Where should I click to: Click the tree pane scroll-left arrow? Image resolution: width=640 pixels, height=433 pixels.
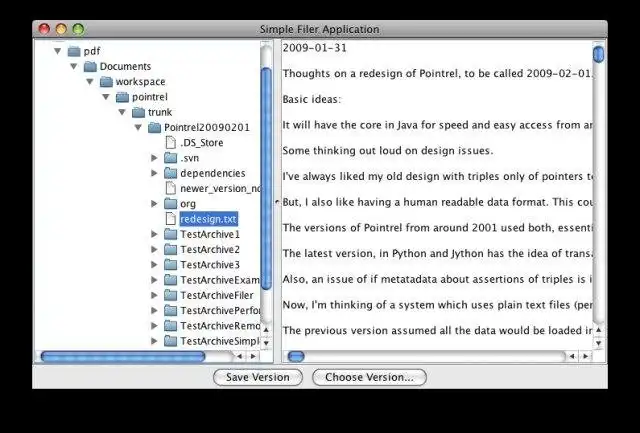point(240,357)
